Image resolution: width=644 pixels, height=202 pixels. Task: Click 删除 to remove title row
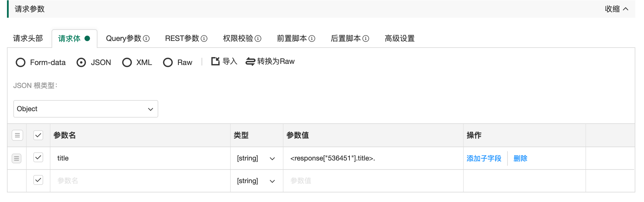click(520, 158)
